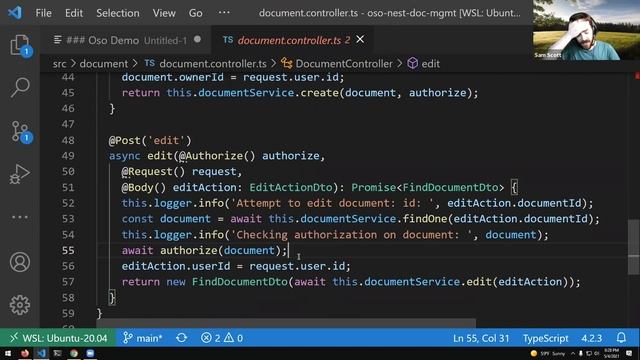Change the TypeScript language mode

(x=545, y=338)
